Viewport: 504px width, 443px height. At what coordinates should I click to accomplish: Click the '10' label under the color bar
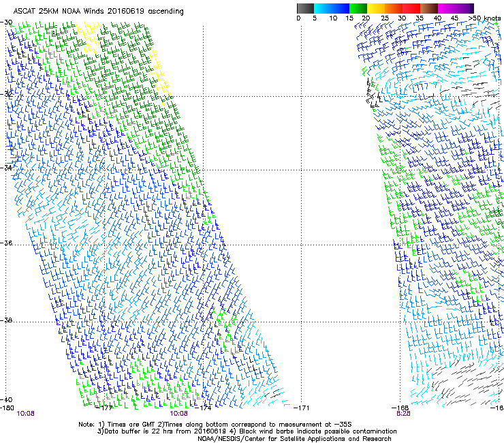click(x=333, y=18)
